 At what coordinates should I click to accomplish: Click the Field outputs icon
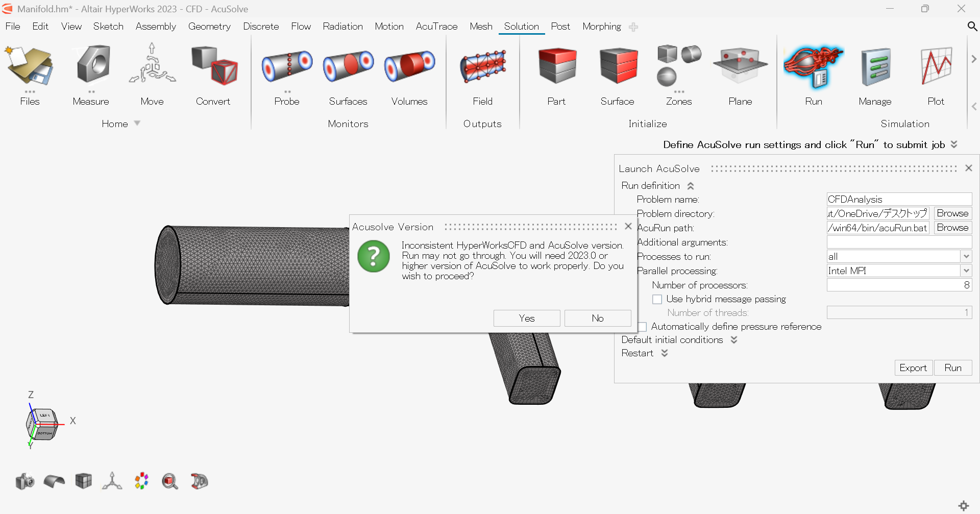click(x=483, y=66)
